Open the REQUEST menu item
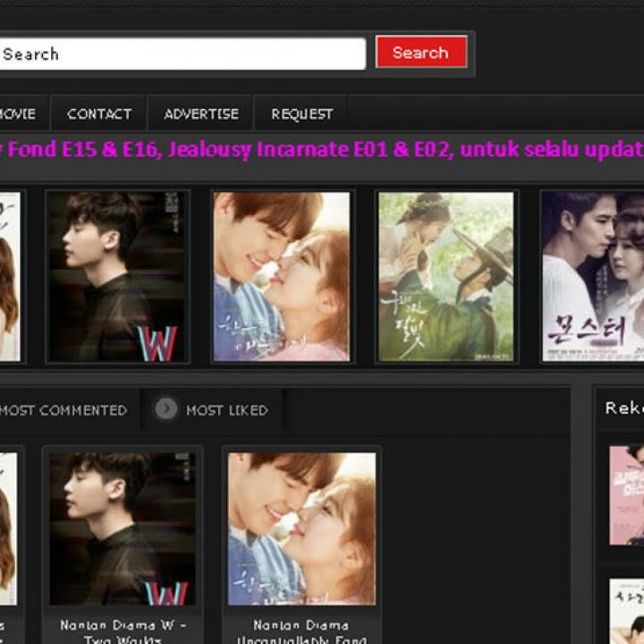The width and height of the screenshot is (644, 644). 302,114
